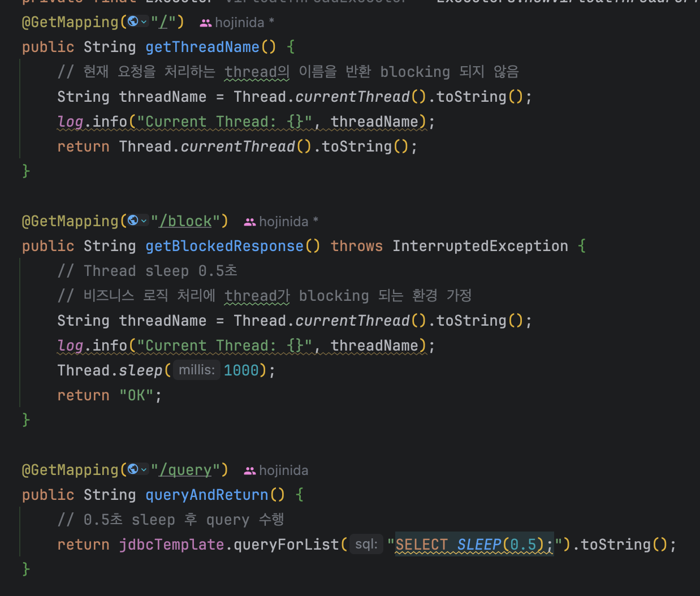This screenshot has width=700, height=596.
Task: Open dropdown arrow next to "/block" mapping globe
Action: point(144,221)
